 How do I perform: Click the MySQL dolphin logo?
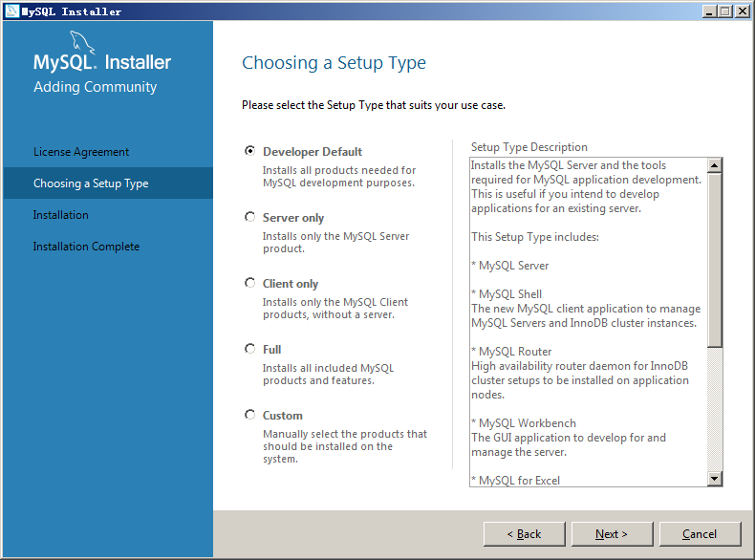(x=82, y=42)
